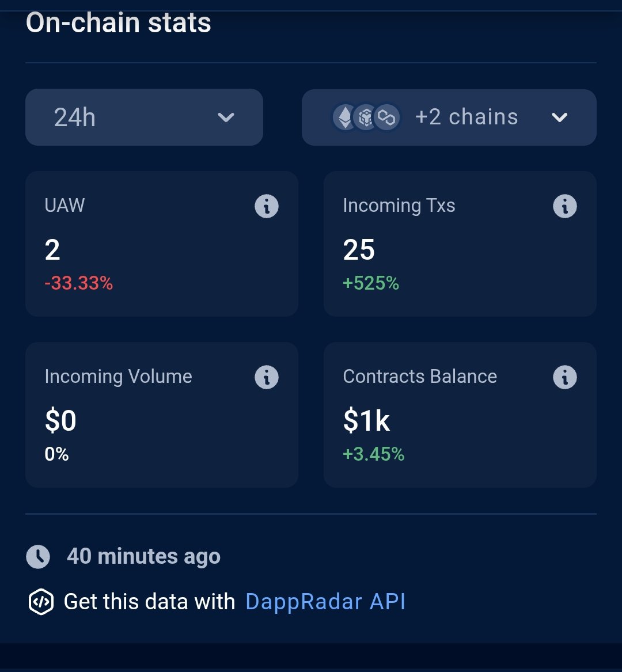Click the Incoming Volume $0 card
The width and height of the screenshot is (622, 672).
(162, 415)
